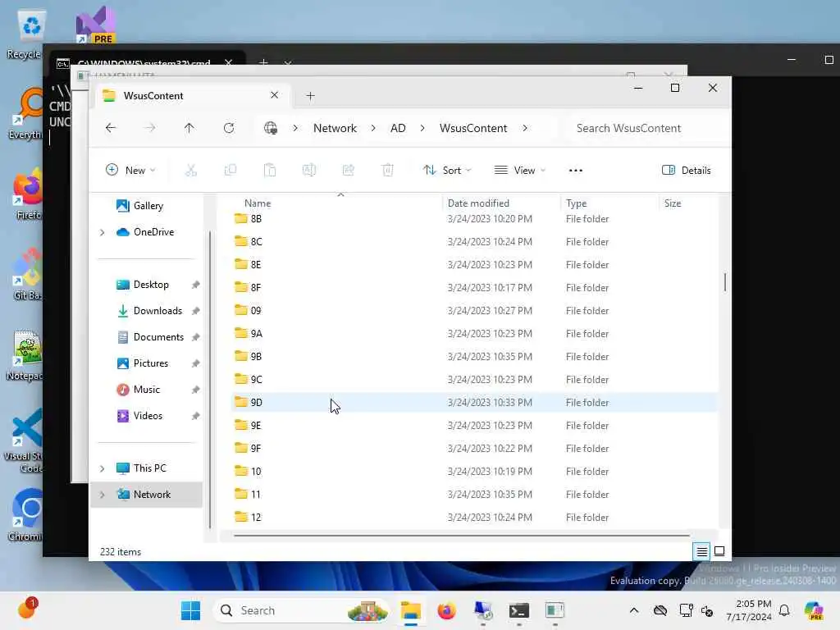Click chevron after Network in address bar

coord(373,129)
